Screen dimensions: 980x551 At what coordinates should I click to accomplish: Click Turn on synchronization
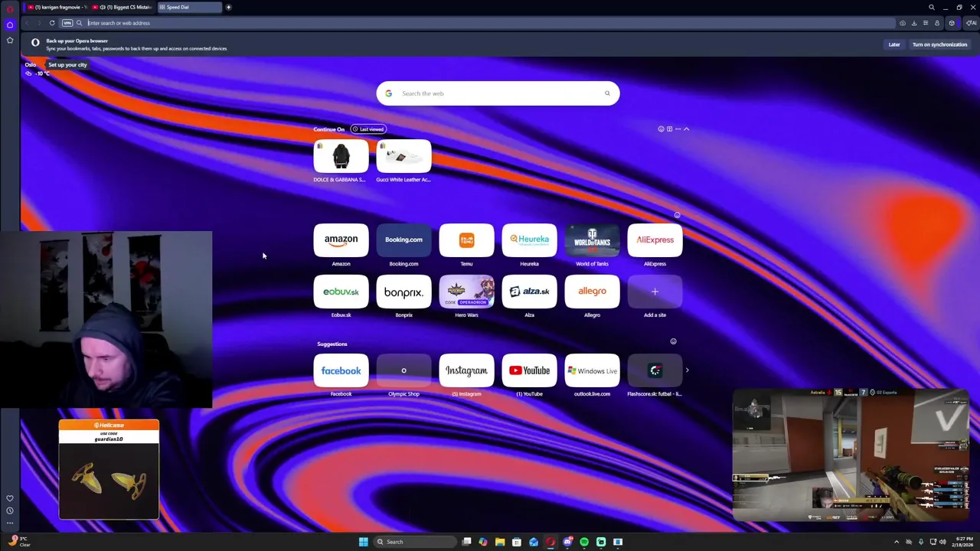939,44
